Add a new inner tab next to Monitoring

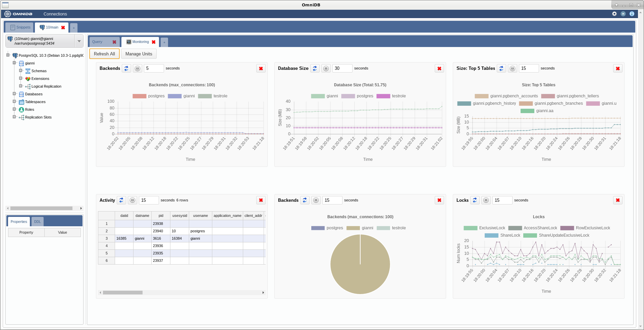click(x=164, y=42)
